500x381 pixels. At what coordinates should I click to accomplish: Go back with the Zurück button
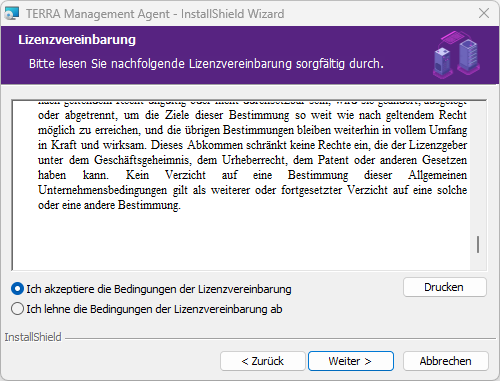(x=263, y=361)
